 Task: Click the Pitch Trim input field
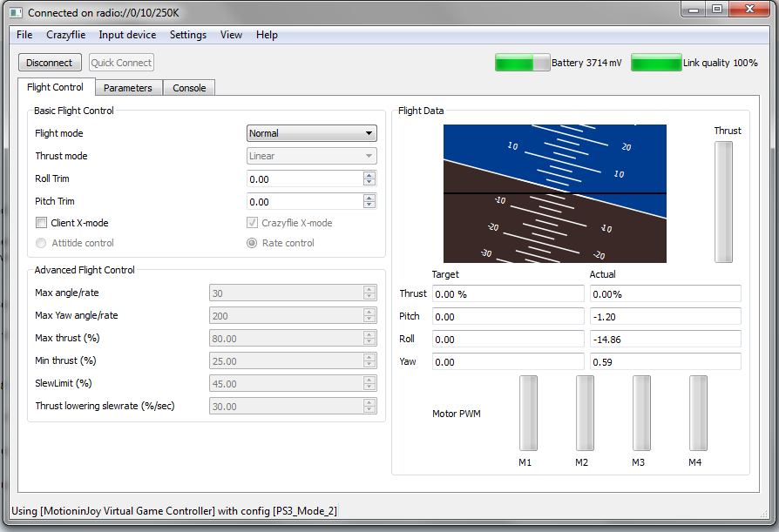coord(304,201)
